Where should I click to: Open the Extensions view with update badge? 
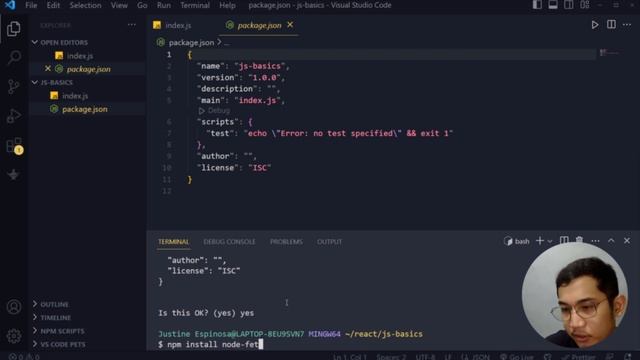(x=14, y=146)
